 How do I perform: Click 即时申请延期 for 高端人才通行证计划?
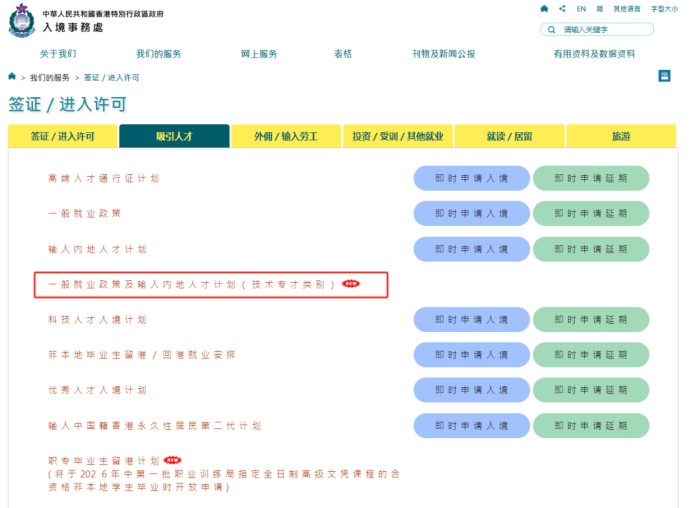click(591, 178)
